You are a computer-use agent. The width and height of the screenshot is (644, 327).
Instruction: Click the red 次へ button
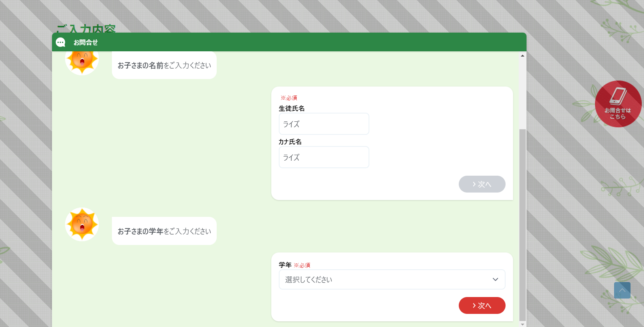click(x=482, y=305)
